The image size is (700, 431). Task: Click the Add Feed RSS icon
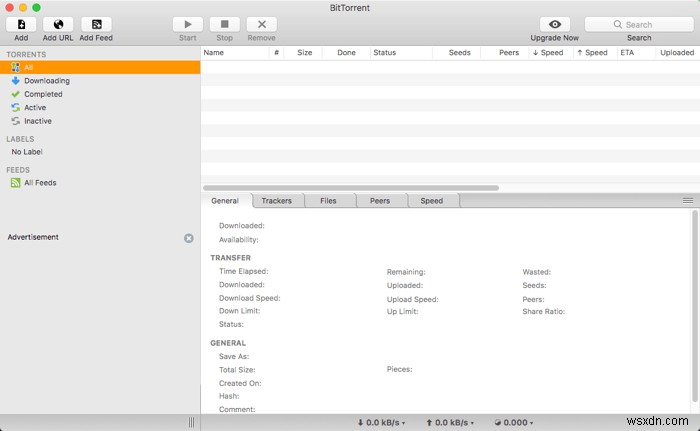(x=96, y=25)
